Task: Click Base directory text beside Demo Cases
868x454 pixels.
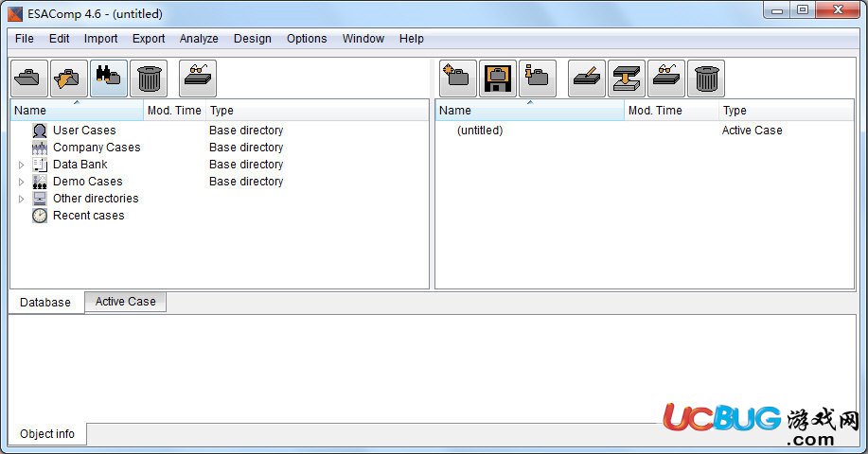Action: tap(246, 182)
